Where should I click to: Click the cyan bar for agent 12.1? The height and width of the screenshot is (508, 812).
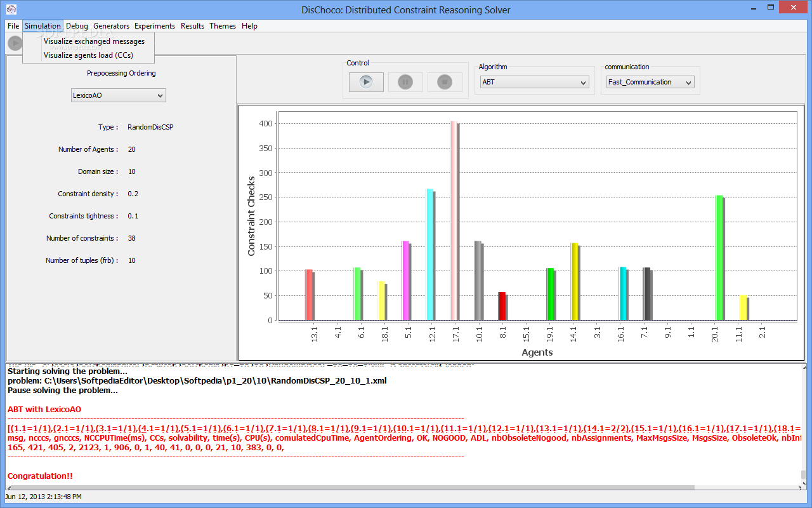430,254
